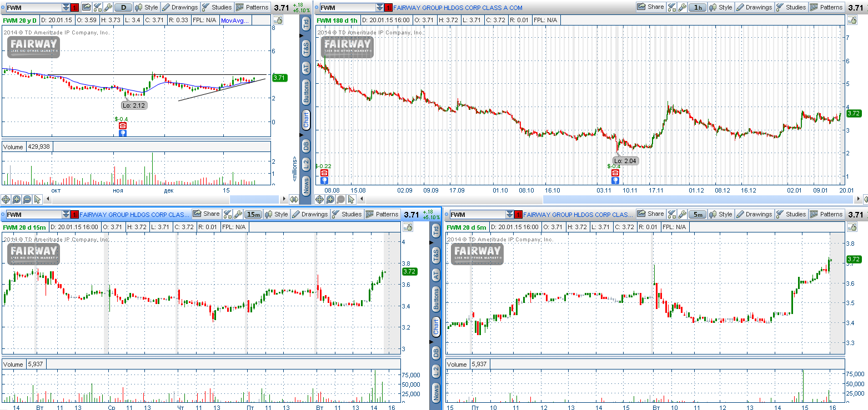The height and width of the screenshot is (410, 868).
Task: Expand symbol dropdown arrow in daily chart
Action: [66, 8]
